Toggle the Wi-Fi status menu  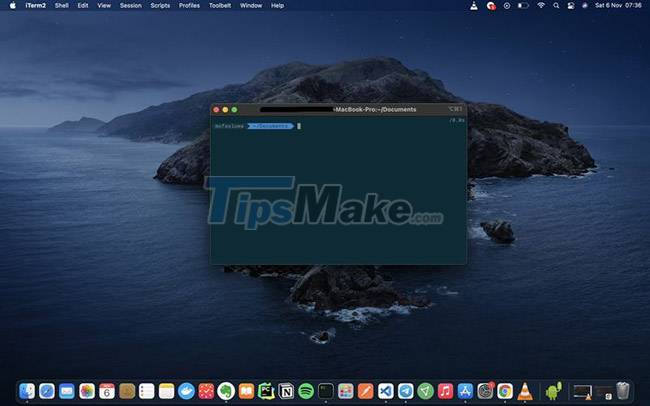click(541, 5)
